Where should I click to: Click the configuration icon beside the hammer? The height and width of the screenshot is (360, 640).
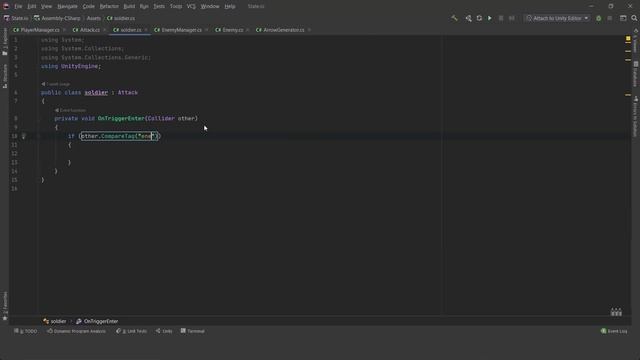pos(468,18)
